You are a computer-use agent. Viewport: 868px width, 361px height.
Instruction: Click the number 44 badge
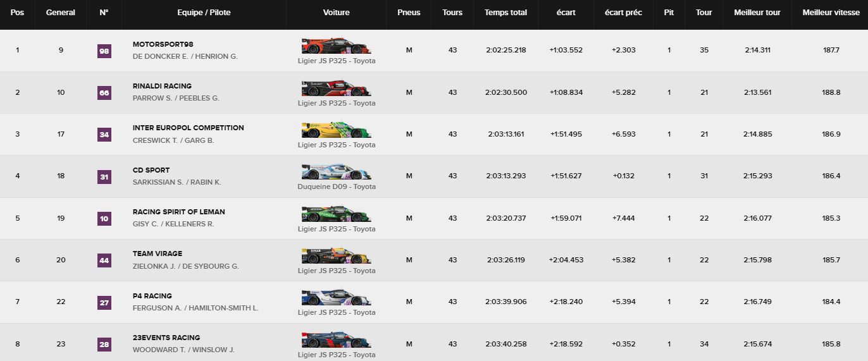[x=104, y=260]
